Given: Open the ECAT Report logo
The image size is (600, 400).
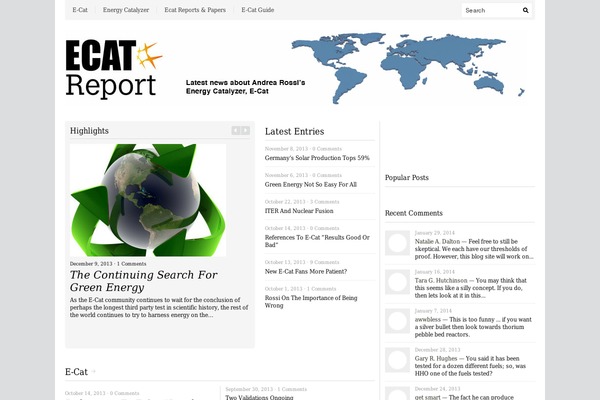Looking at the screenshot, I should click(x=114, y=69).
